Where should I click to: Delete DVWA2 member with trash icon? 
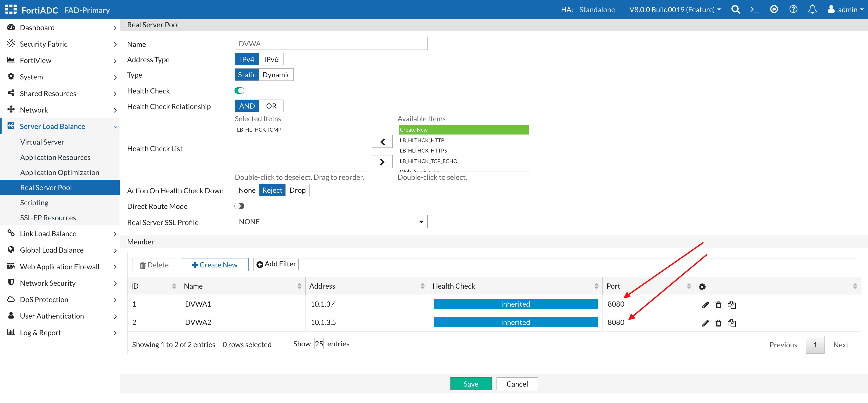718,323
